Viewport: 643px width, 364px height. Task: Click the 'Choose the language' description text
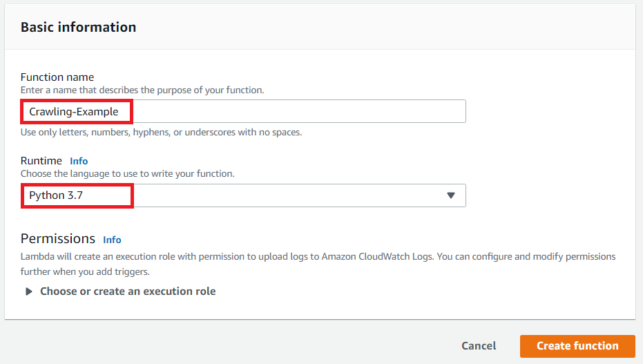tap(127, 174)
